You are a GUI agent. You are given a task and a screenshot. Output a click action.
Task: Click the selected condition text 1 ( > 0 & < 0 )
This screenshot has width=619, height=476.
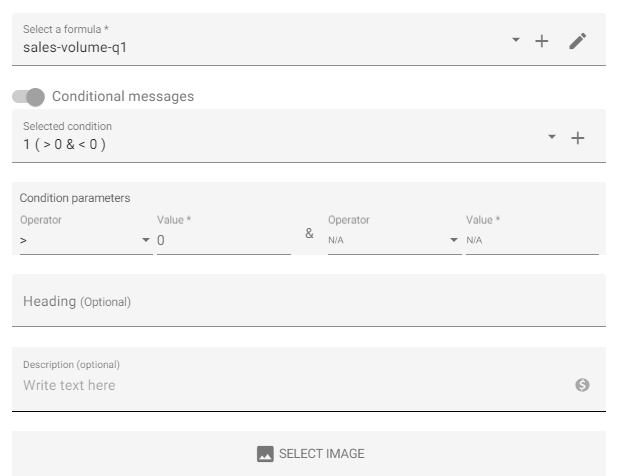point(64,144)
